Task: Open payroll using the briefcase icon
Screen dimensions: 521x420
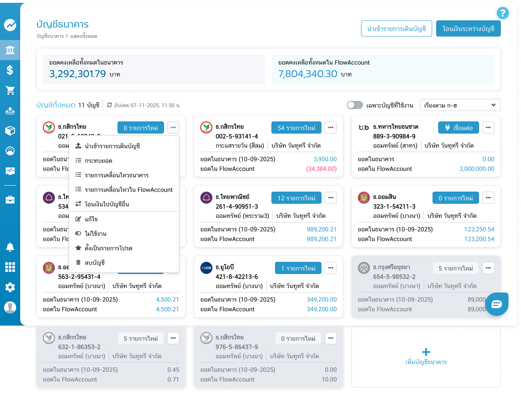Action: coord(10,199)
